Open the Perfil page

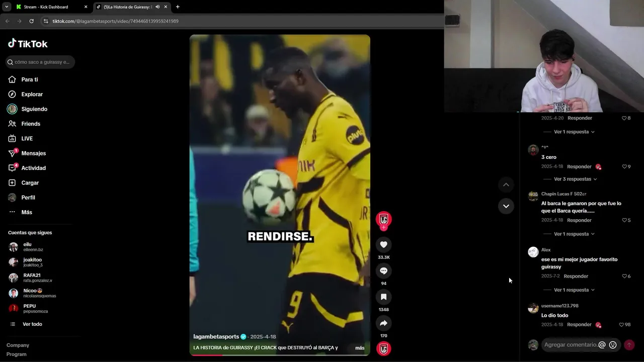click(x=22, y=198)
